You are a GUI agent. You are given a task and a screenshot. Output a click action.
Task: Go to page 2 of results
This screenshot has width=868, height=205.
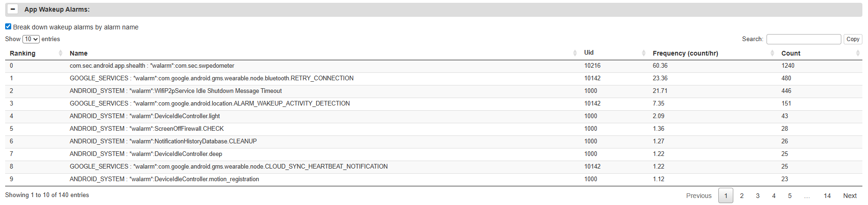point(742,196)
